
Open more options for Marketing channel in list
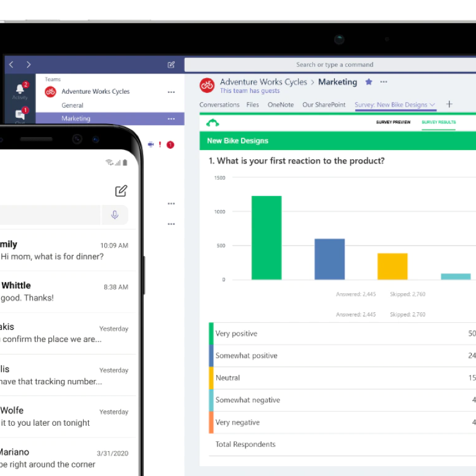tap(171, 119)
